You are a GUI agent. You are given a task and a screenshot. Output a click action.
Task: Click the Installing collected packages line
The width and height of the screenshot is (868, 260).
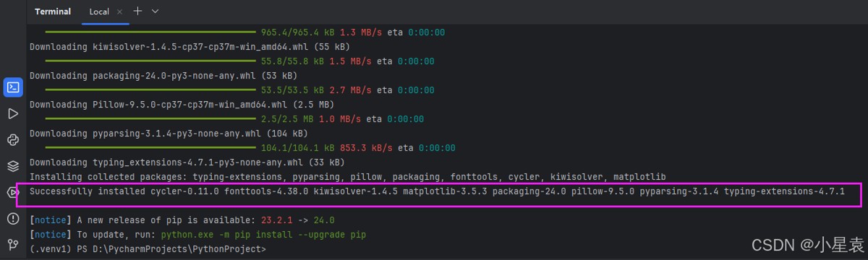[347, 177]
